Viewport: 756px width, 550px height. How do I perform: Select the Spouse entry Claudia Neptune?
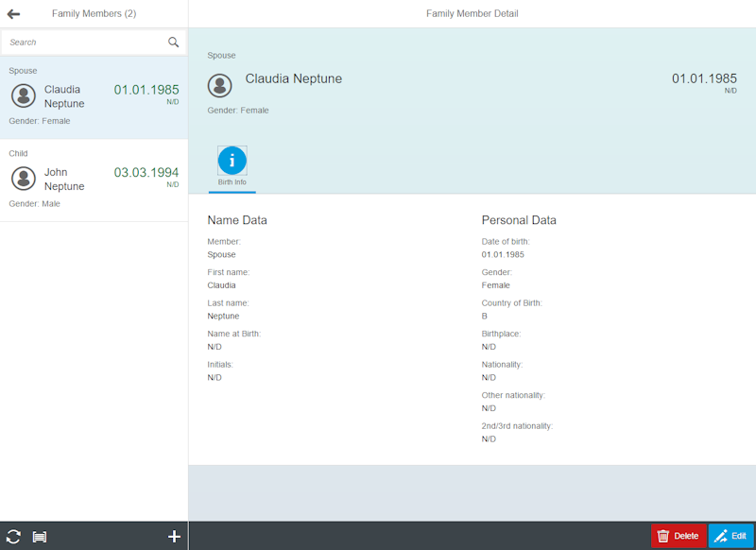point(94,97)
